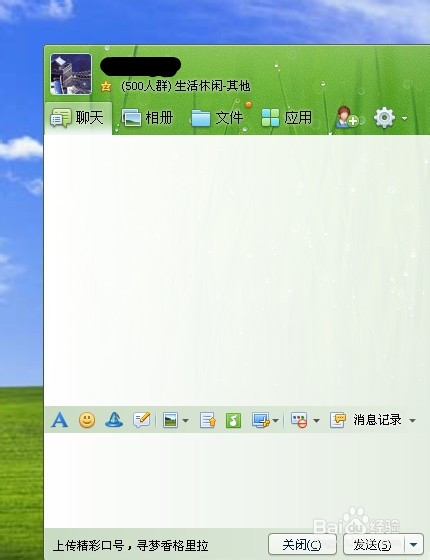Click the group avatar thumbnail
430x560 pixels.
coord(71,74)
